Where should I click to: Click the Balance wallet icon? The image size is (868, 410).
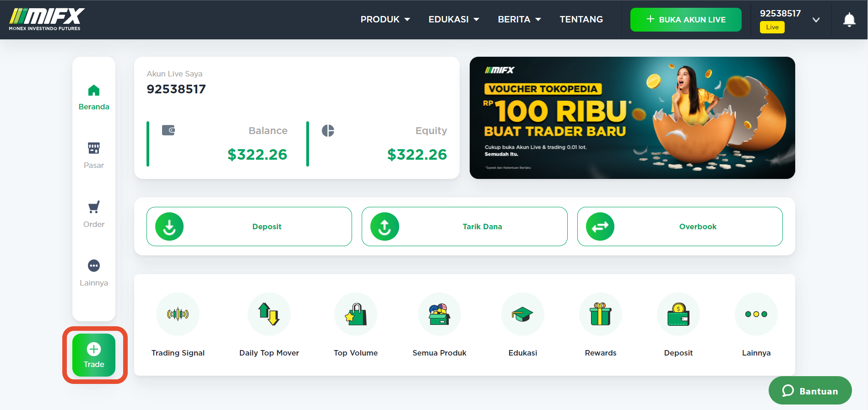(x=168, y=130)
